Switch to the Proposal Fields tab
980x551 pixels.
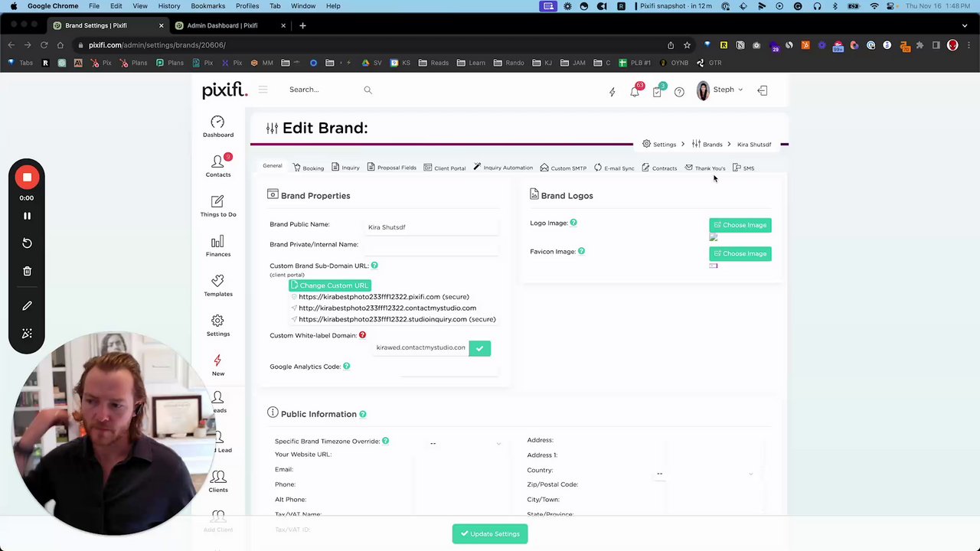391,168
